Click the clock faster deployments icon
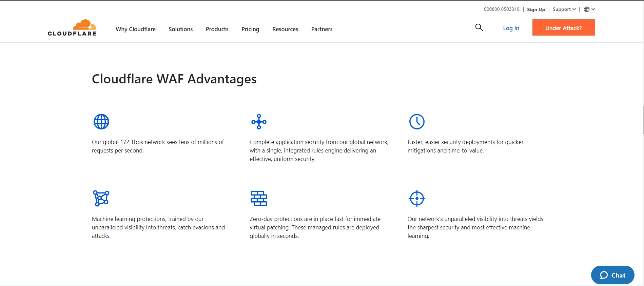 click(417, 122)
